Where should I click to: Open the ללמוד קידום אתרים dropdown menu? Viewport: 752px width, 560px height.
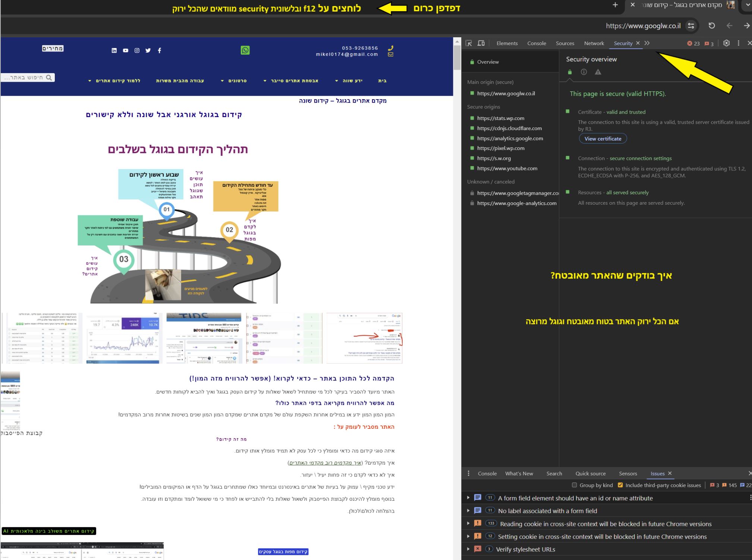114,81
